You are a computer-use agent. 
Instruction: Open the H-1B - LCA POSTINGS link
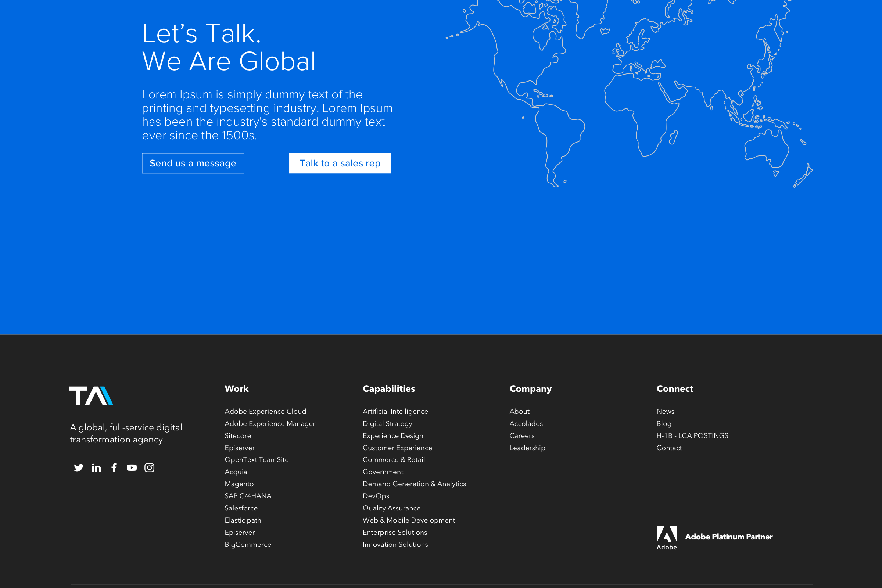[x=692, y=436]
